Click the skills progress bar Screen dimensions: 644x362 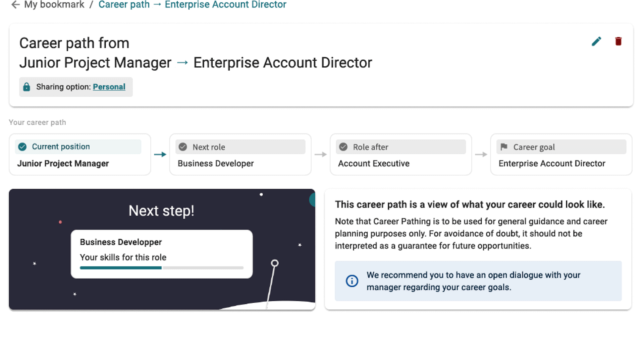161,268
